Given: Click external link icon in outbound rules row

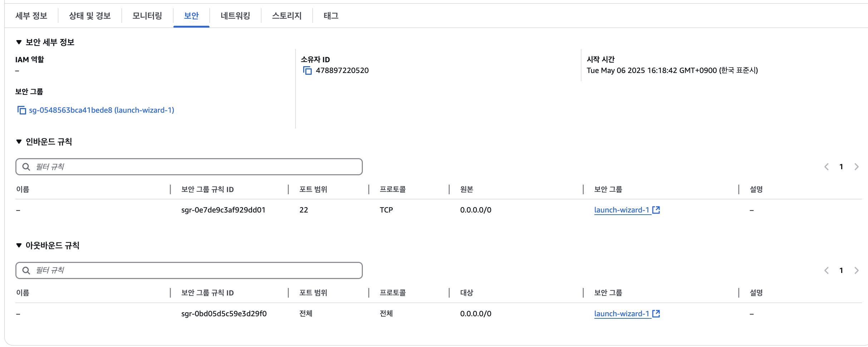Looking at the screenshot, I should coord(656,314).
